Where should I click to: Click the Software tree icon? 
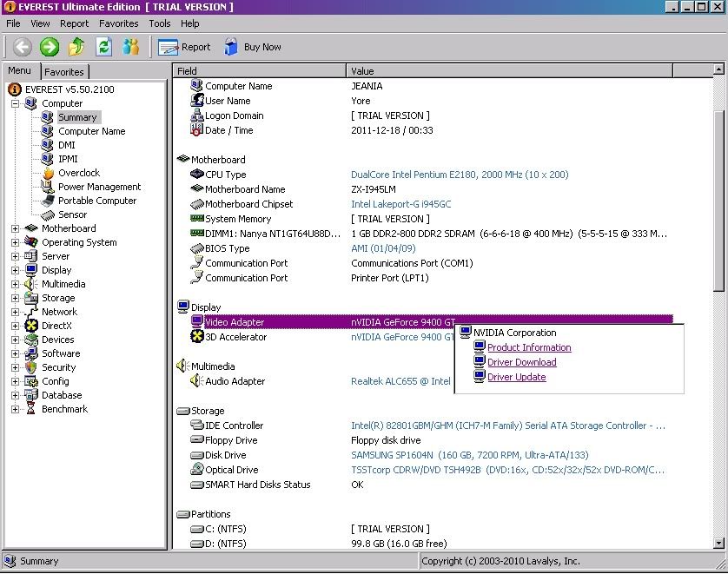(x=31, y=353)
